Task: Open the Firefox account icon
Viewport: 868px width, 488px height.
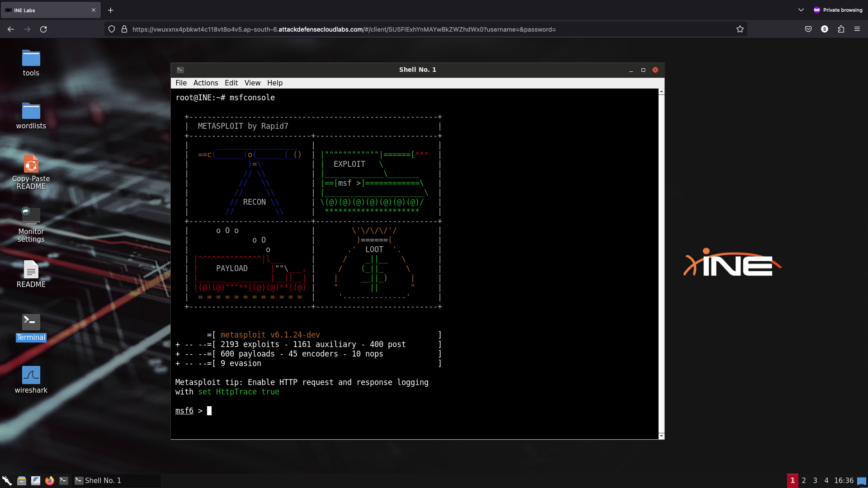Action: point(825,29)
